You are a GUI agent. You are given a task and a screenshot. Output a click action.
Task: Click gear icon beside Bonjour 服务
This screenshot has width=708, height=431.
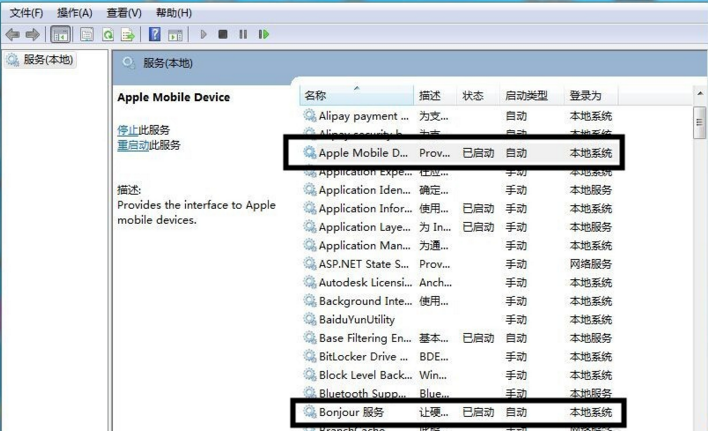(310, 412)
